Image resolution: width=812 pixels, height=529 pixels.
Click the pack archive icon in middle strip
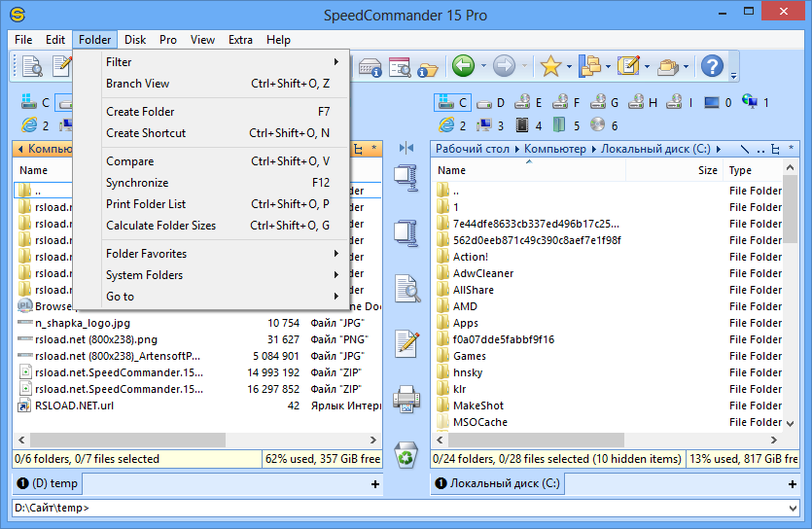pyautogui.click(x=406, y=178)
